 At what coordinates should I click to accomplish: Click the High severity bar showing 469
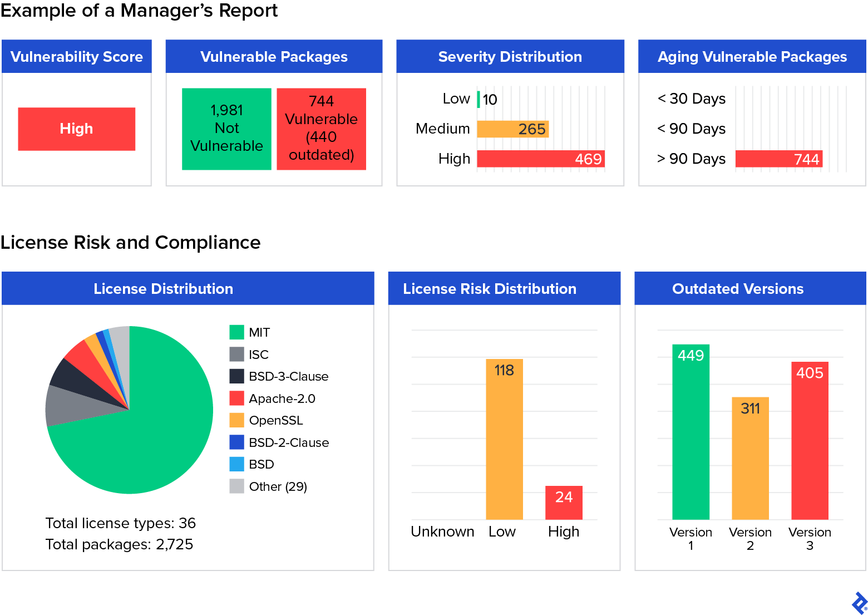[540, 159]
